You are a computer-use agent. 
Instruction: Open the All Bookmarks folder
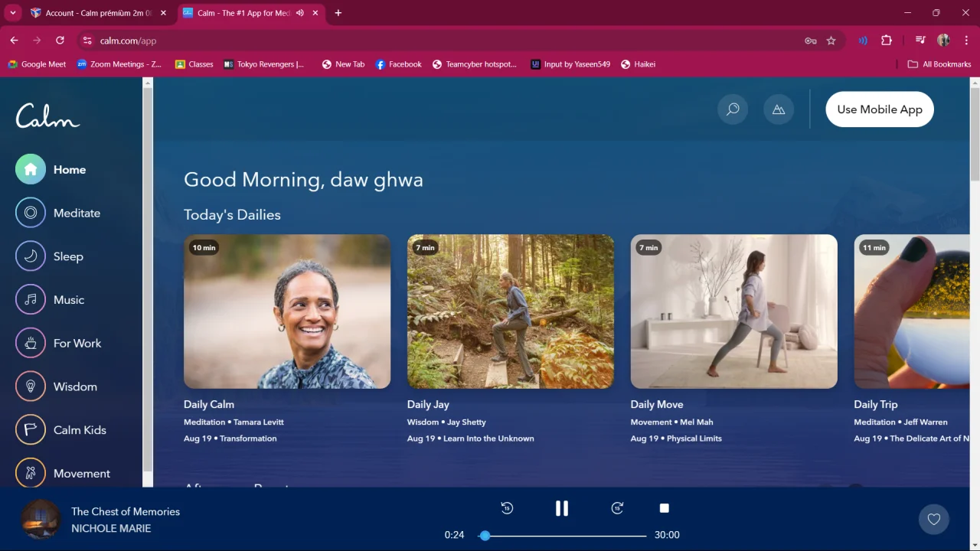tap(939, 64)
